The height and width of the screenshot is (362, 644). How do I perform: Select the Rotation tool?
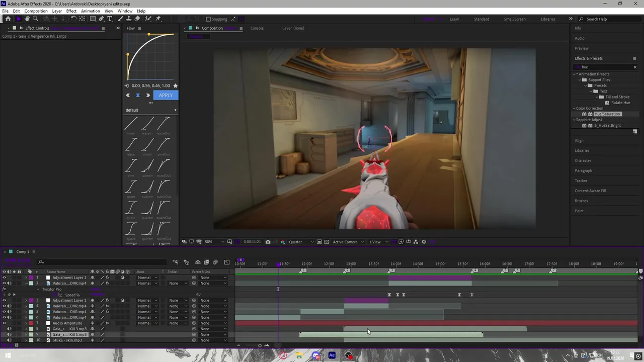(x=73, y=19)
